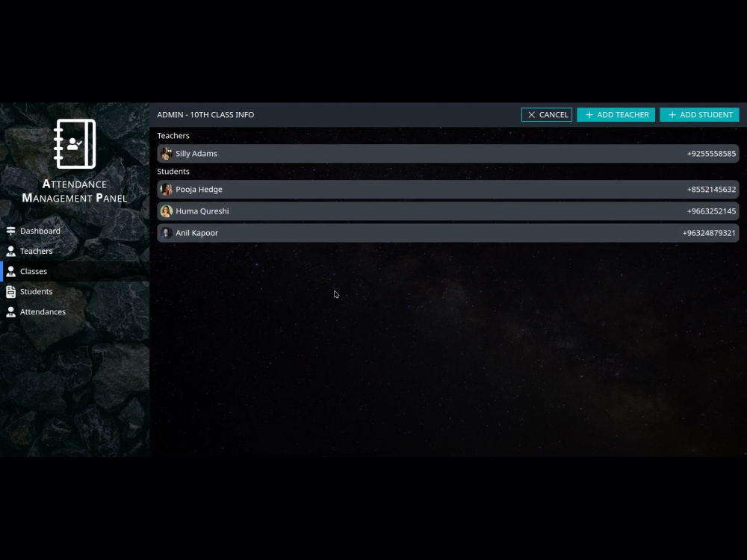This screenshot has height=560, width=747.
Task: Click the Teachers section heading in list
Action: 173,136
